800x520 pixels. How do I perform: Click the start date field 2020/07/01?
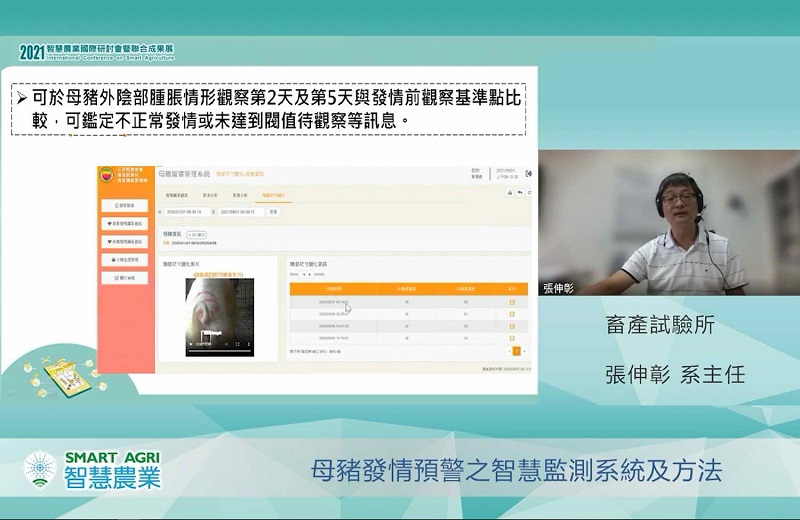coord(186,212)
